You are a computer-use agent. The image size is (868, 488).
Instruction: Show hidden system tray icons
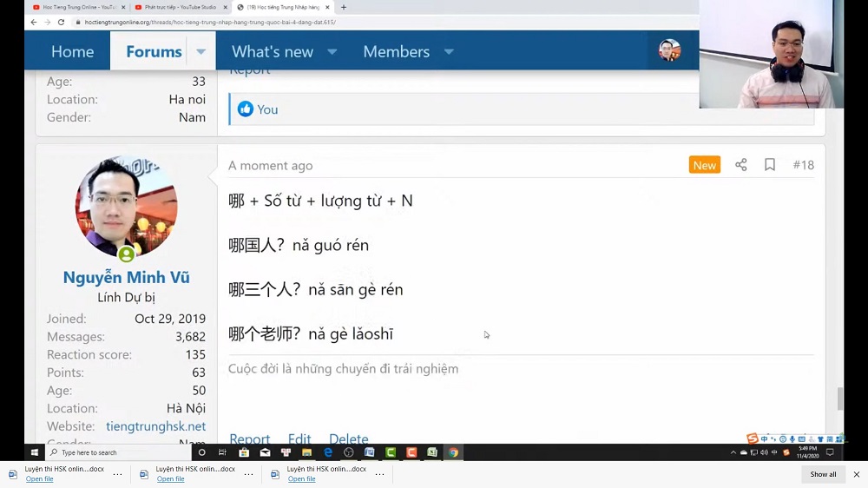733,452
